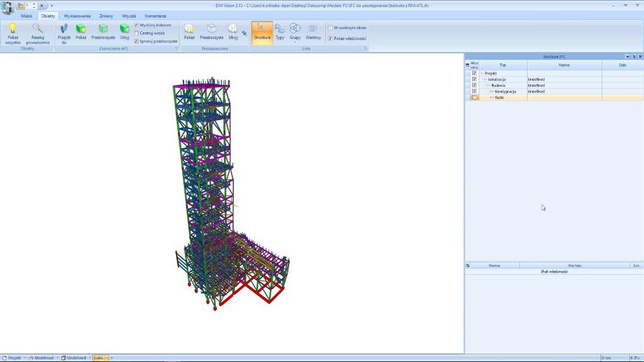Collapse the Budowla tree node
Screen dimensions: 644x362
488,85
